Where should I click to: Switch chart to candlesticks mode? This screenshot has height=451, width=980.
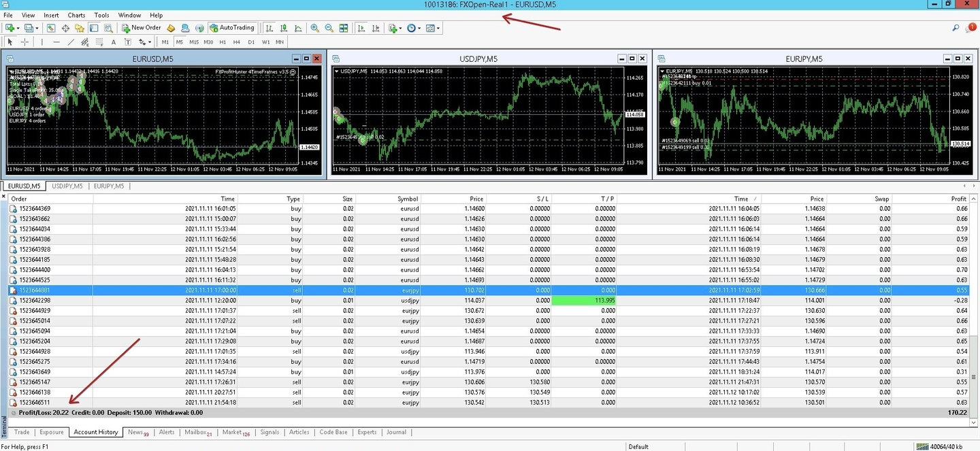[x=284, y=28]
